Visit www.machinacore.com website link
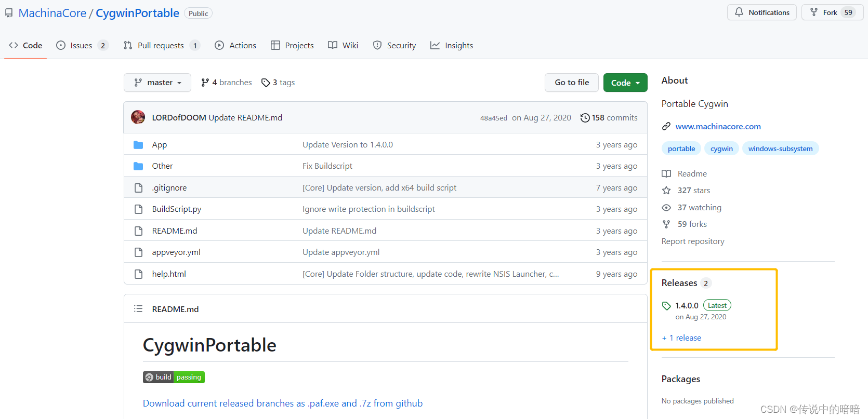Image resolution: width=868 pixels, height=419 pixels. 718,127
